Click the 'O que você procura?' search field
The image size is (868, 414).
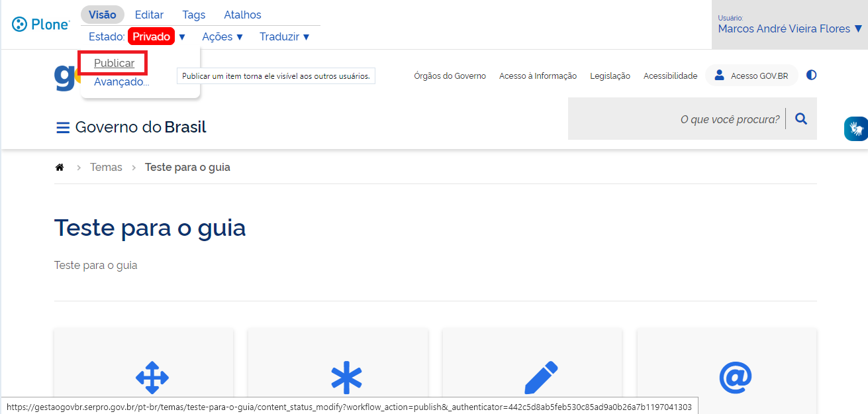(x=677, y=119)
